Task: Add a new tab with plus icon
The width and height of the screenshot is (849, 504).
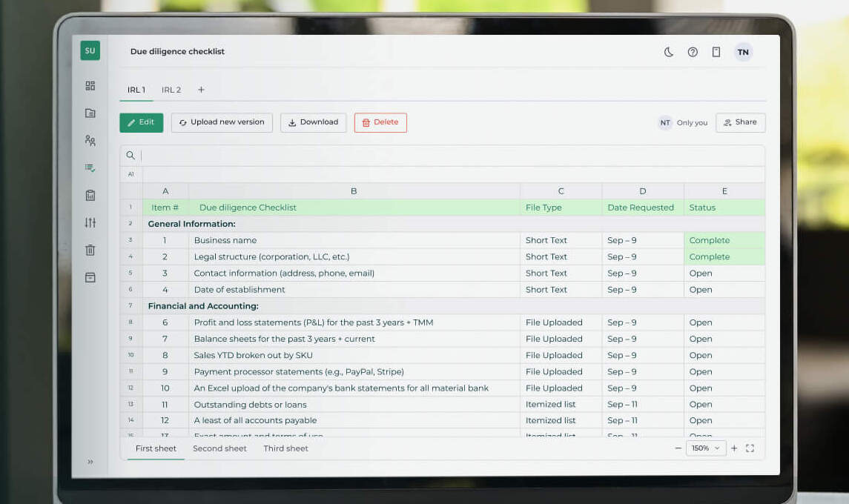Action: (x=201, y=90)
